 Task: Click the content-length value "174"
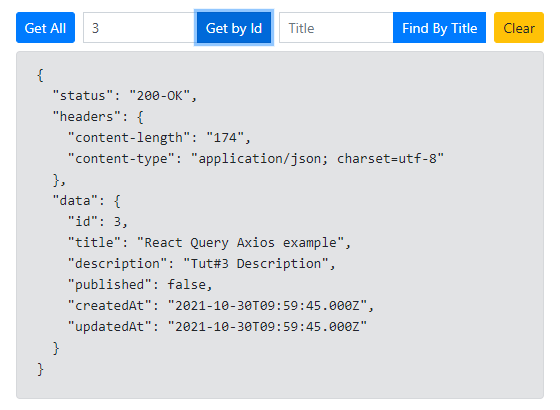coord(225,138)
